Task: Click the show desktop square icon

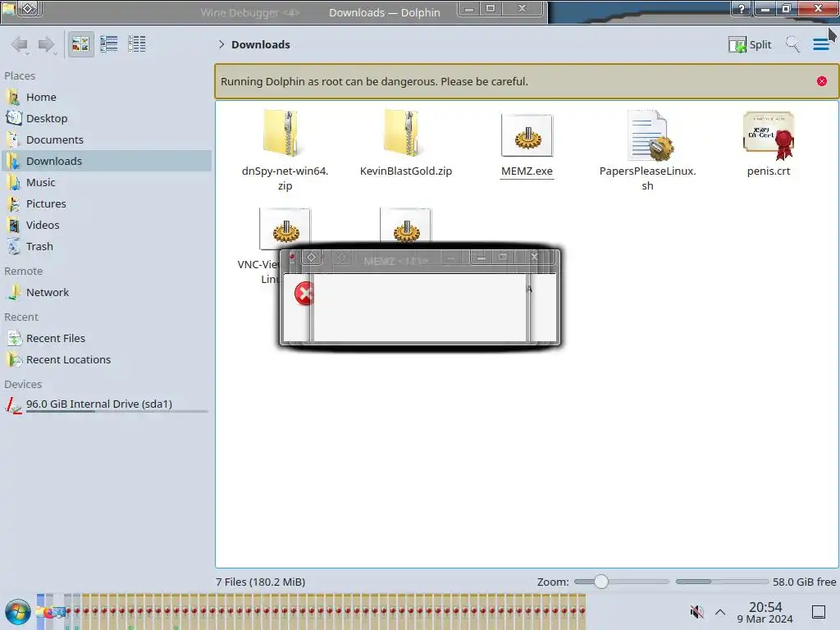Action: (819, 612)
